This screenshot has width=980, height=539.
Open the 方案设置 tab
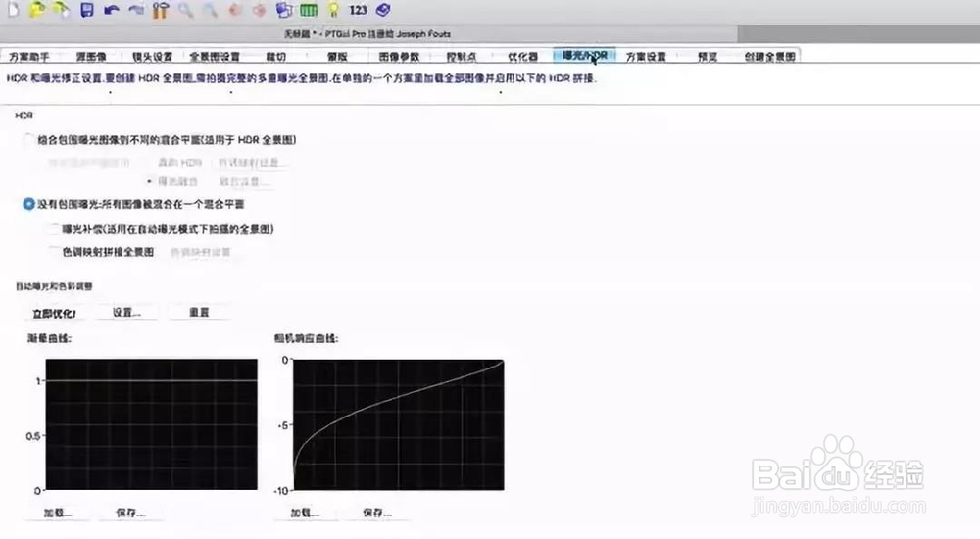click(646, 56)
